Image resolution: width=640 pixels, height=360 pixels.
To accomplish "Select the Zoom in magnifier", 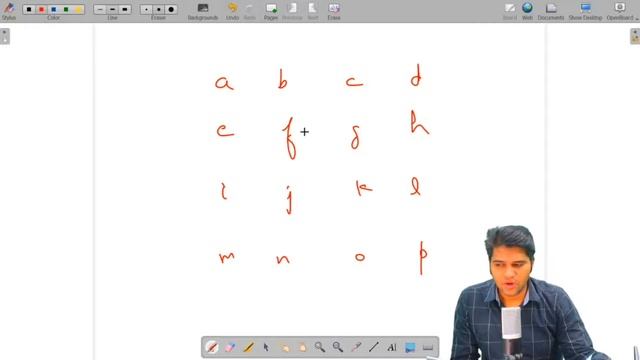I will point(320,347).
